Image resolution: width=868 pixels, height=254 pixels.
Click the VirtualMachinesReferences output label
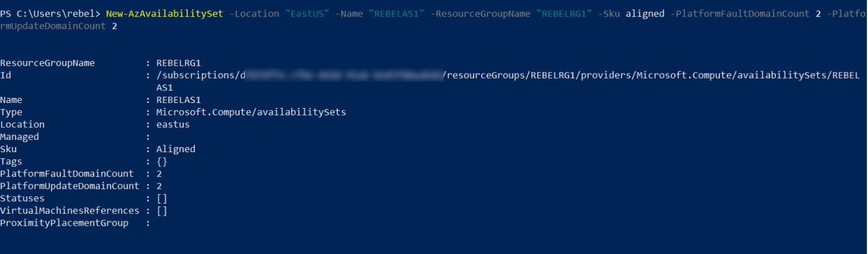click(x=70, y=211)
